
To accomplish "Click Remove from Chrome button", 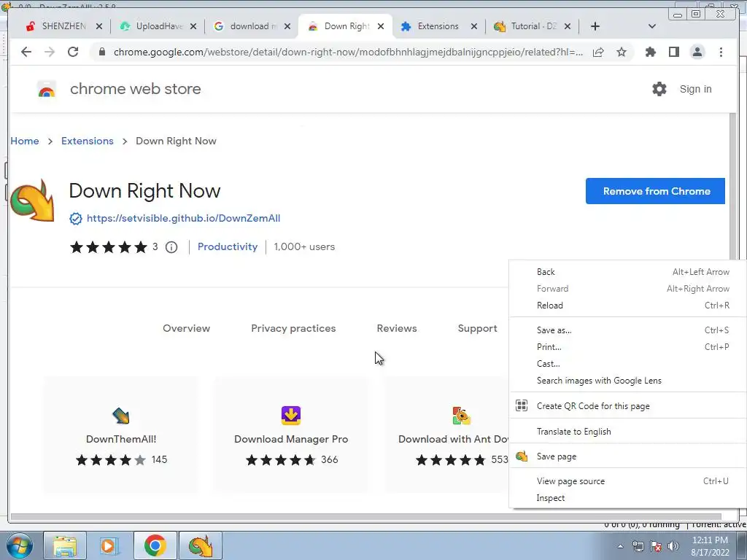I will tap(656, 192).
